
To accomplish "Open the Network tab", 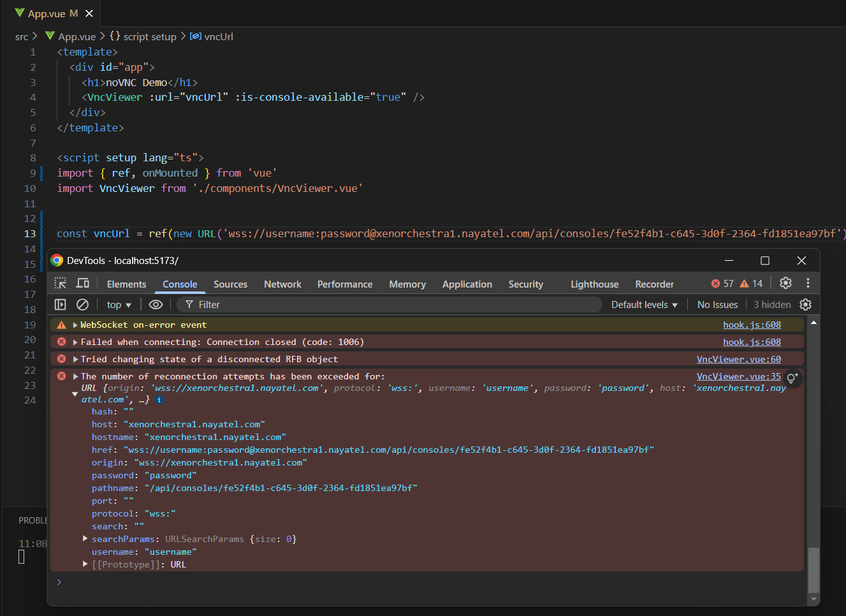I will click(282, 284).
